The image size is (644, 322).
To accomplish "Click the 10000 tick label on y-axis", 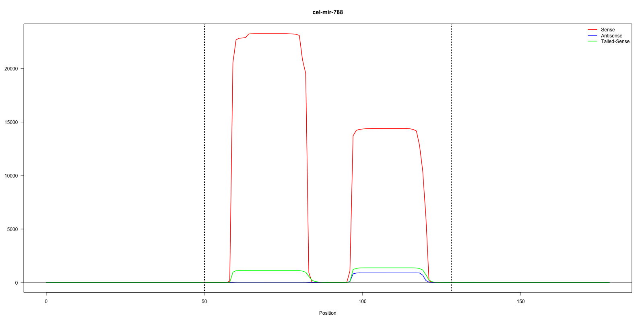I will click(x=11, y=176).
